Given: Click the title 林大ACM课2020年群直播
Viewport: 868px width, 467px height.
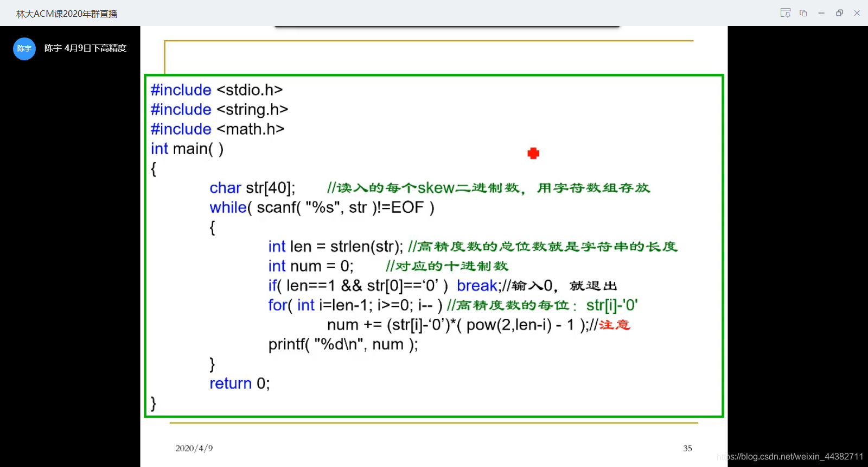Looking at the screenshot, I should click(x=67, y=14).
